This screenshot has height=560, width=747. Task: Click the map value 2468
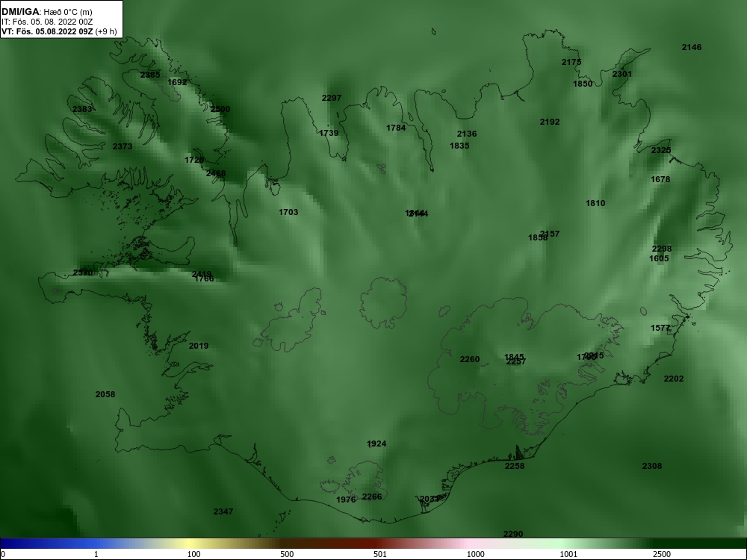216,173
